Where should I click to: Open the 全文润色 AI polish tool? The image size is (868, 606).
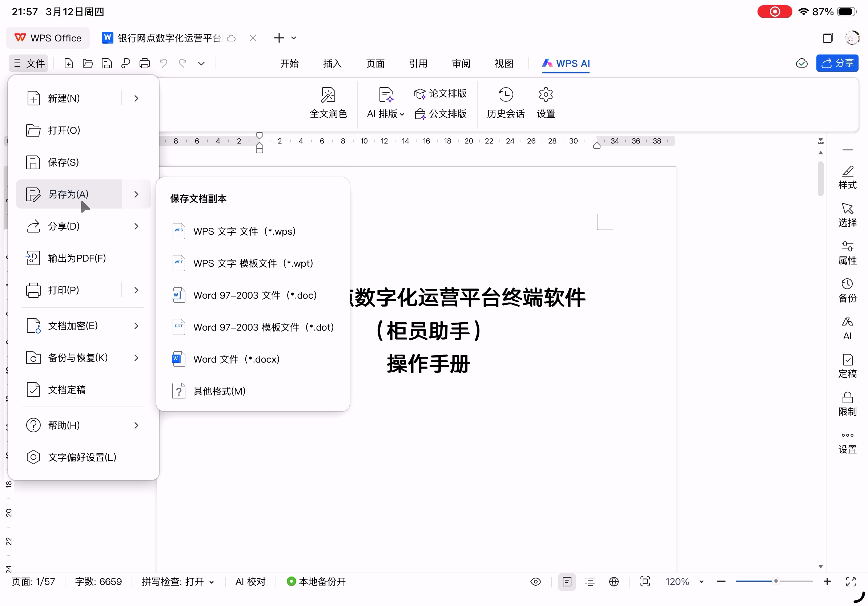pyautogui.click(x=328, y=102)
